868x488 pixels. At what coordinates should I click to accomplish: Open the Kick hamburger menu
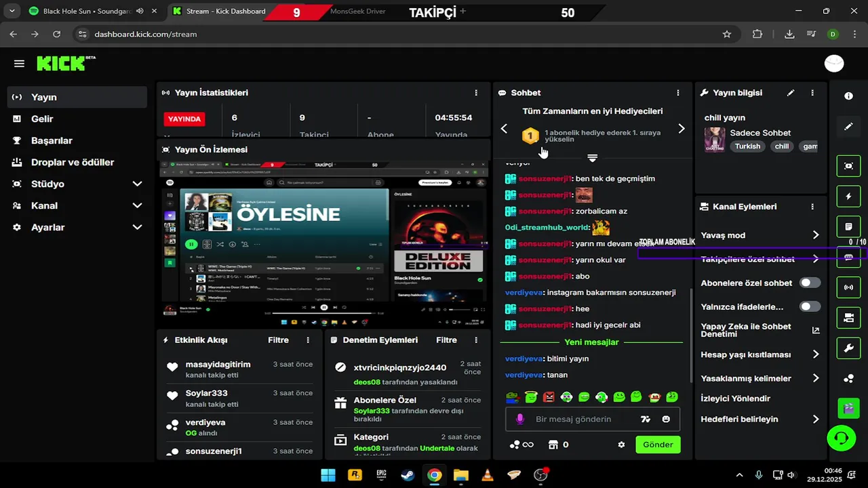(x=19, y=64)
